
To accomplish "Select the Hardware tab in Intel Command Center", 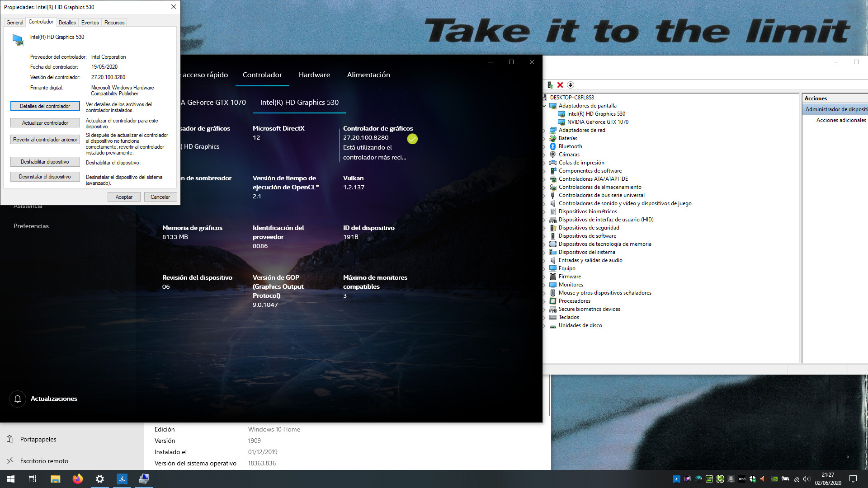I will coord(314,75).
